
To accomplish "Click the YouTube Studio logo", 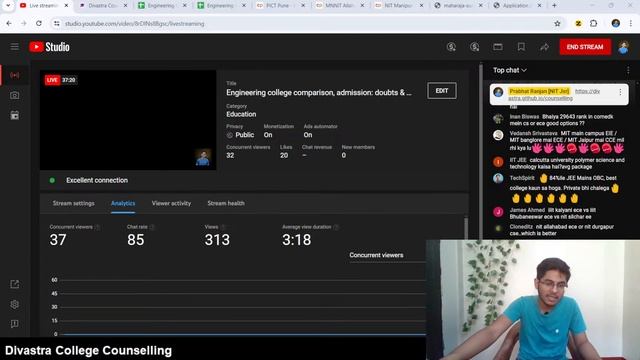I will coord(49,47).
